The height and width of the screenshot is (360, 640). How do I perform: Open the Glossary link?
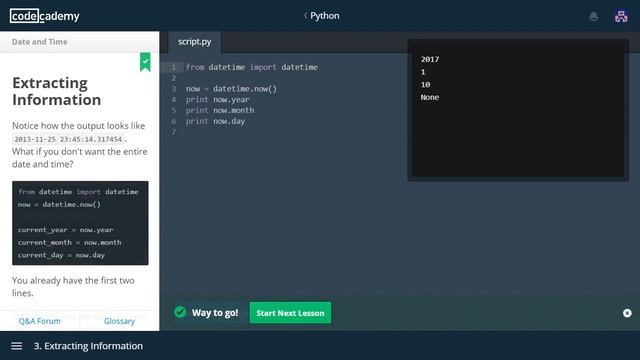point(119,321)
